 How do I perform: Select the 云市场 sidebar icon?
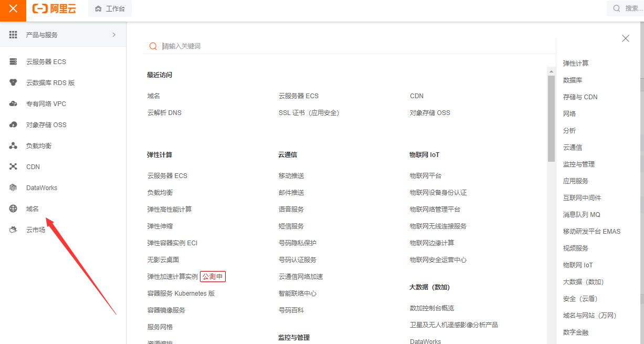point(13,230)
